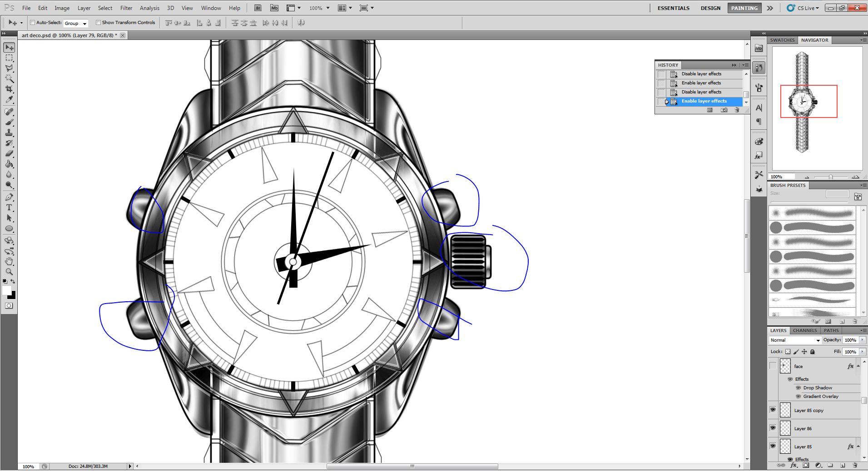
Task: Collapse the face layer effects list
Action: 858,366
